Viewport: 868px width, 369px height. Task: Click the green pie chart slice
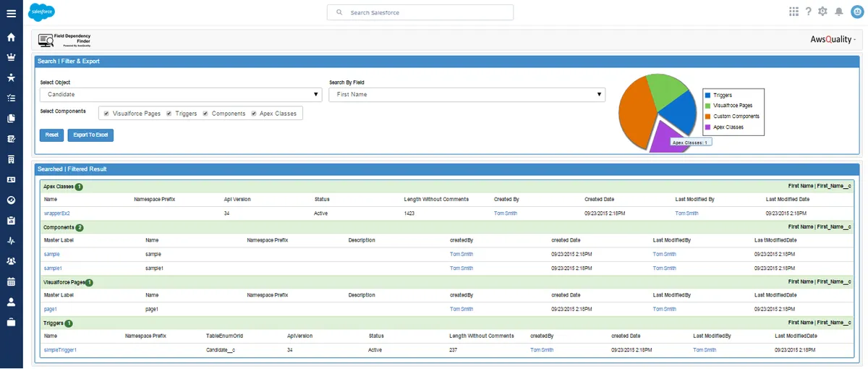click(x=665, y=90)
